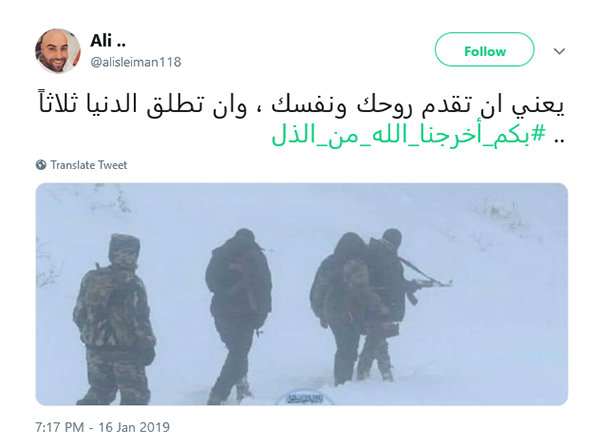Open the profile via display name Ali ..
Image resolution: width=600 pixels, height=448 pixels.
click(108, 41)
